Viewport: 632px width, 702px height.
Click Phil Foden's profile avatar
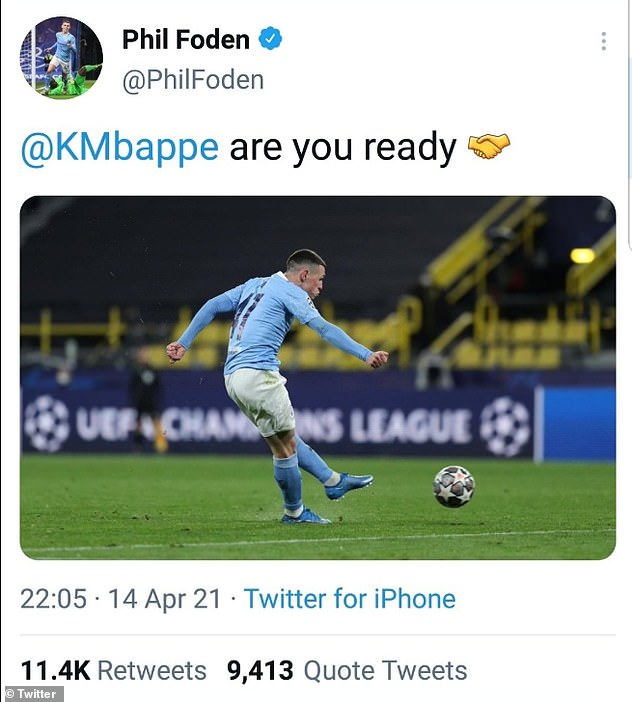click(x=61, y=58)
